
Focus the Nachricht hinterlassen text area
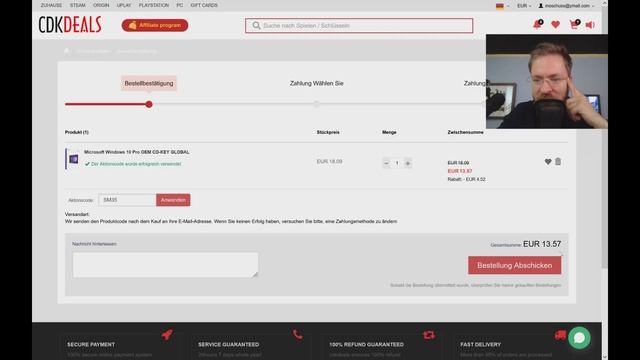point(165,264)
